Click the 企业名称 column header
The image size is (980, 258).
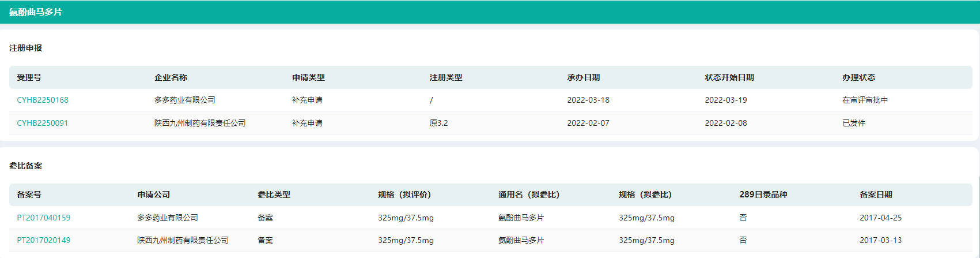pos(171,77)
